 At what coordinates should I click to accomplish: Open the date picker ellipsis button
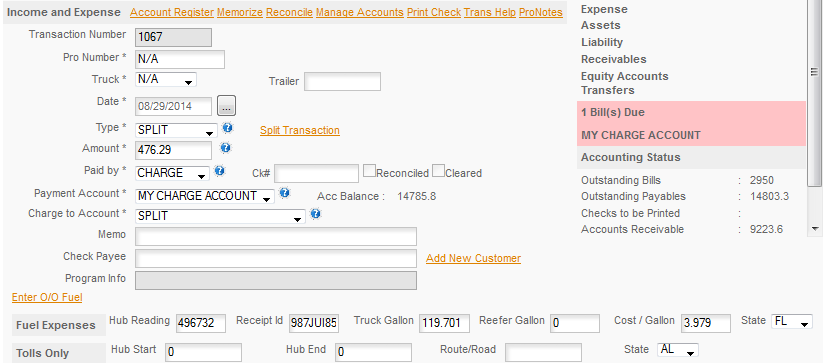pyautogui.click(x=227, y=106)
